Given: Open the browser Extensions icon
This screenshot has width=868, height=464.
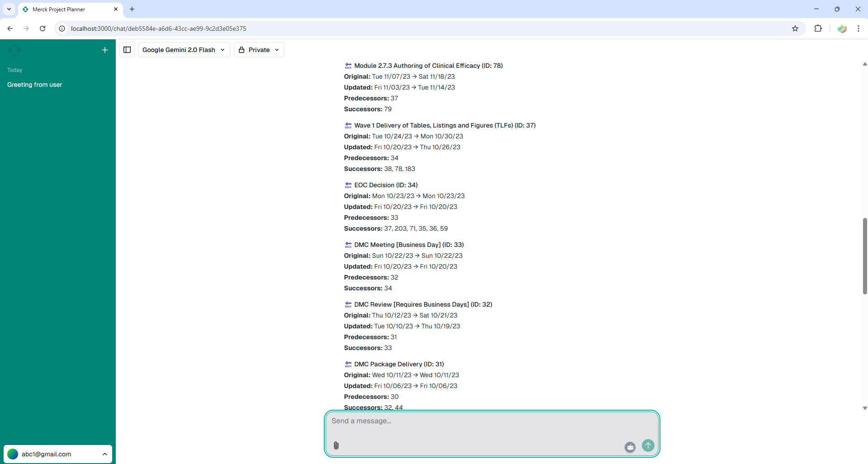Looking at the screenshot, I should tap(818, 28).
